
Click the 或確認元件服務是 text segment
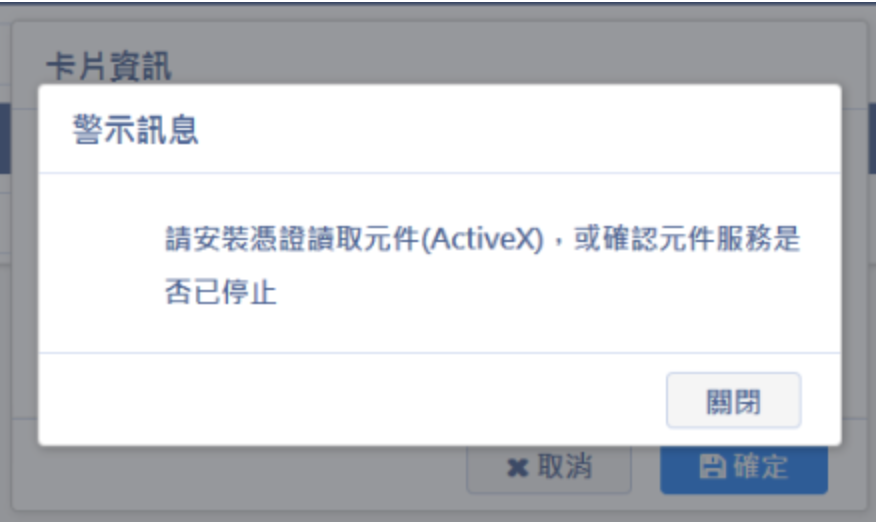(687, 239)
